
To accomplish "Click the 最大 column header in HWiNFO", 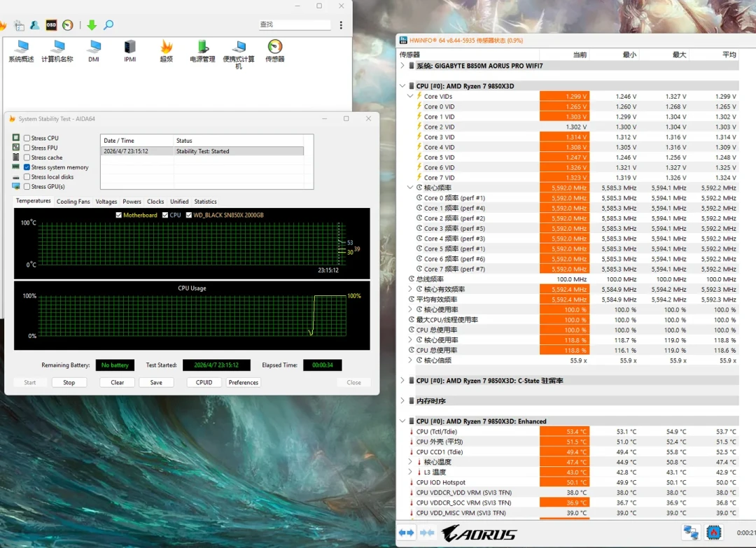I will coord(664,55).
